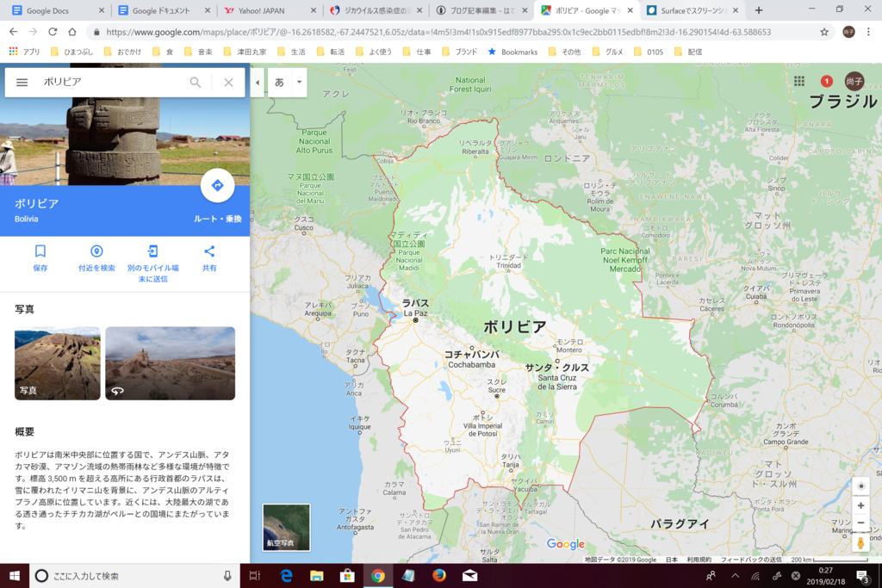
Task: Click the my-location target button
Action: 860,486
